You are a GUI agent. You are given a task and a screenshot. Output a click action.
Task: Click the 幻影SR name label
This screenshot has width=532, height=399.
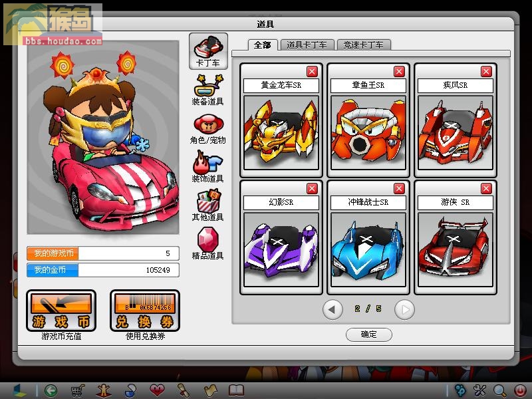tap(281, 203)
